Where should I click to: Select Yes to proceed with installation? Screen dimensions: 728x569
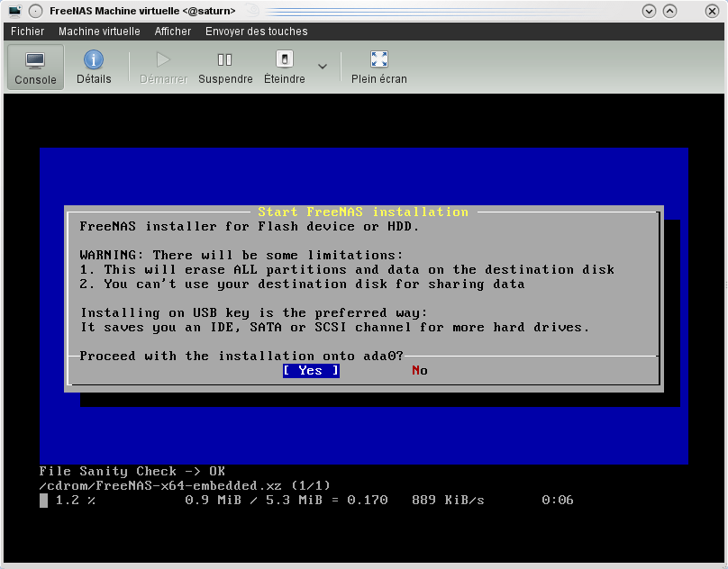point(311,370)
